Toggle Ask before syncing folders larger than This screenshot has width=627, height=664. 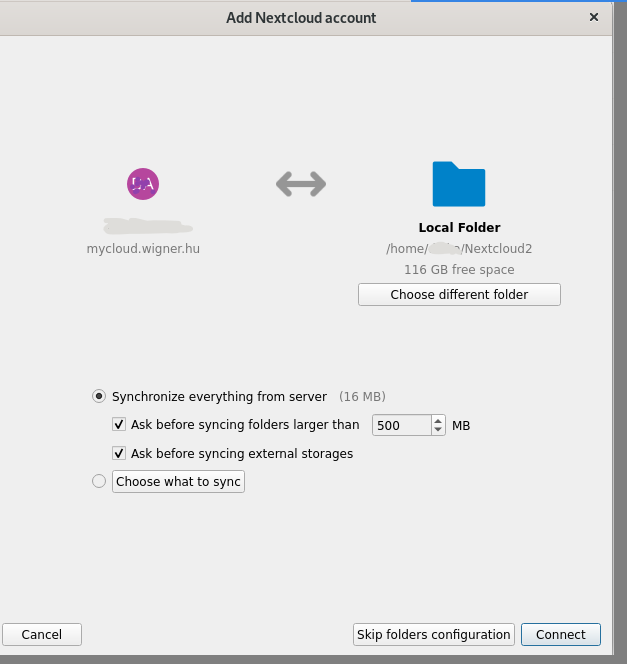(119, 424)
